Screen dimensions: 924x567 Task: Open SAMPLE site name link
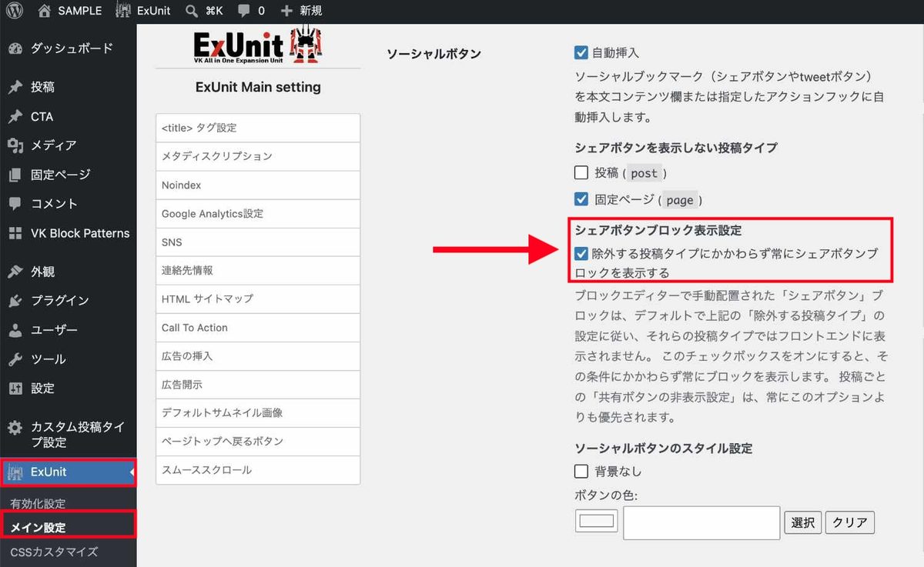(80, 11)
